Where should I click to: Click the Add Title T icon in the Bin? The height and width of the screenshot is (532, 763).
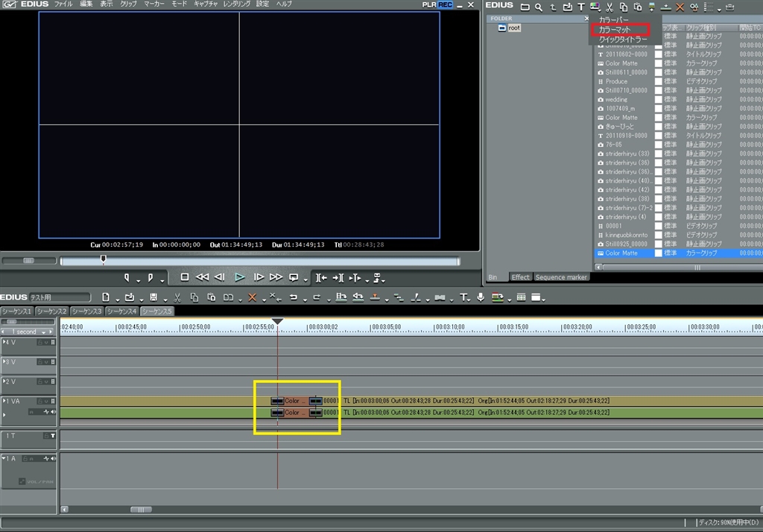coord(581,7)
